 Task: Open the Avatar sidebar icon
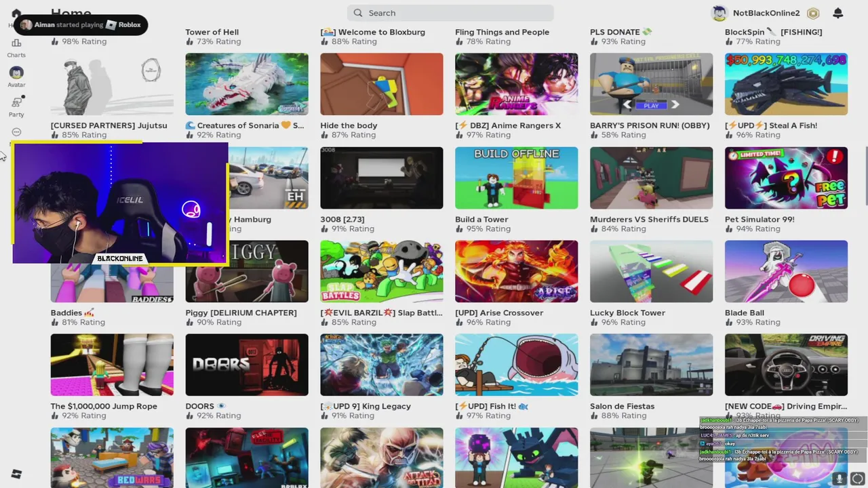click(x=16, y=73)
